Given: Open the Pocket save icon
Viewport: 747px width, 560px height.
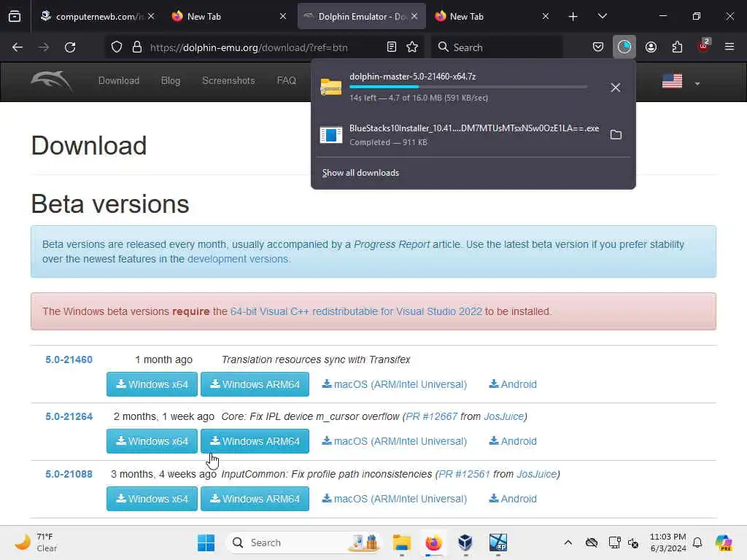Looking at the screenshot, I should coord(598,47).
